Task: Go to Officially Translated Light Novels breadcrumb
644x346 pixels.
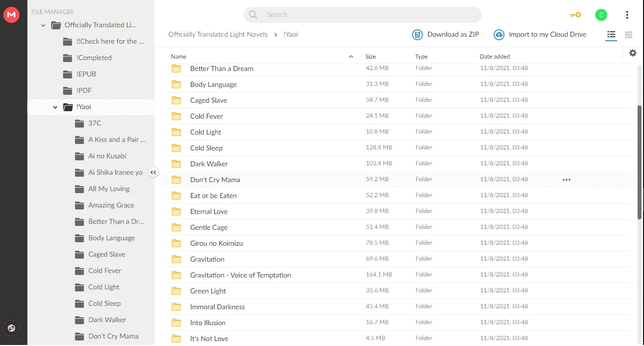Action: point(218,35)
